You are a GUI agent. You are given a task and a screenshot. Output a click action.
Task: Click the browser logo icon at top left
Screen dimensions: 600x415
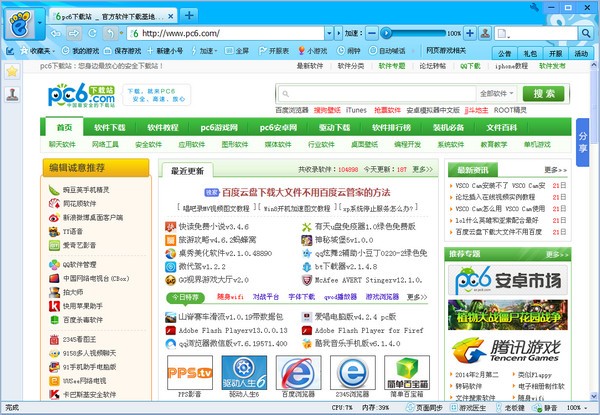(16, 23)
